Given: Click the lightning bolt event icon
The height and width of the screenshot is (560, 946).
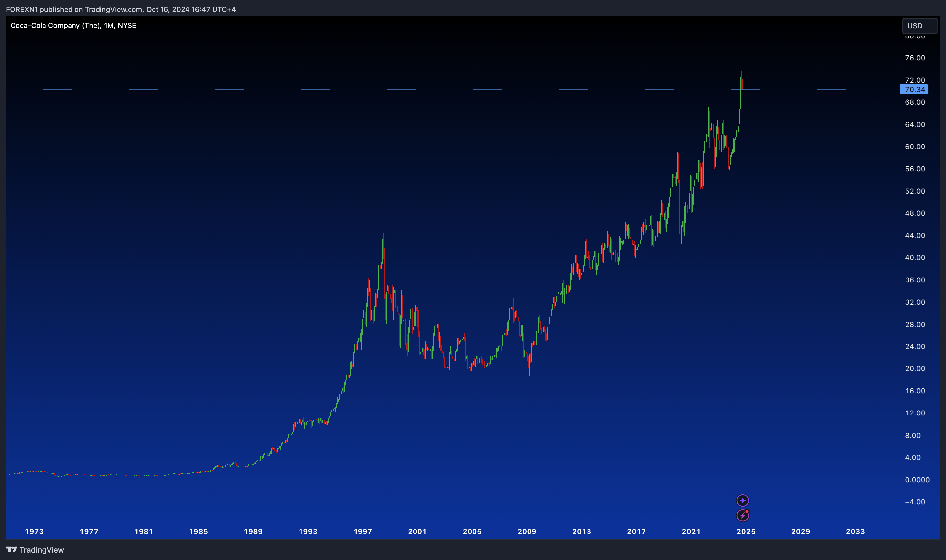Looking at the screenshot, I should 742,515.
